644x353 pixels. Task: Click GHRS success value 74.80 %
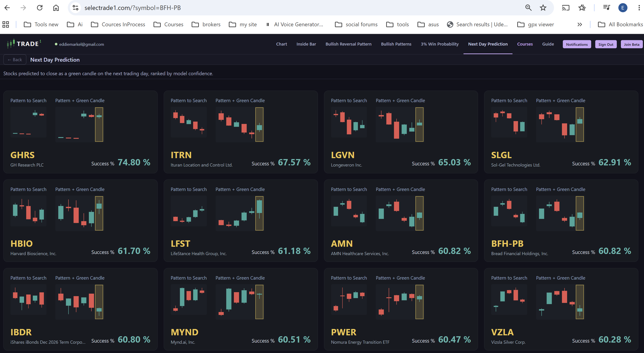click(x=134, y=162)
